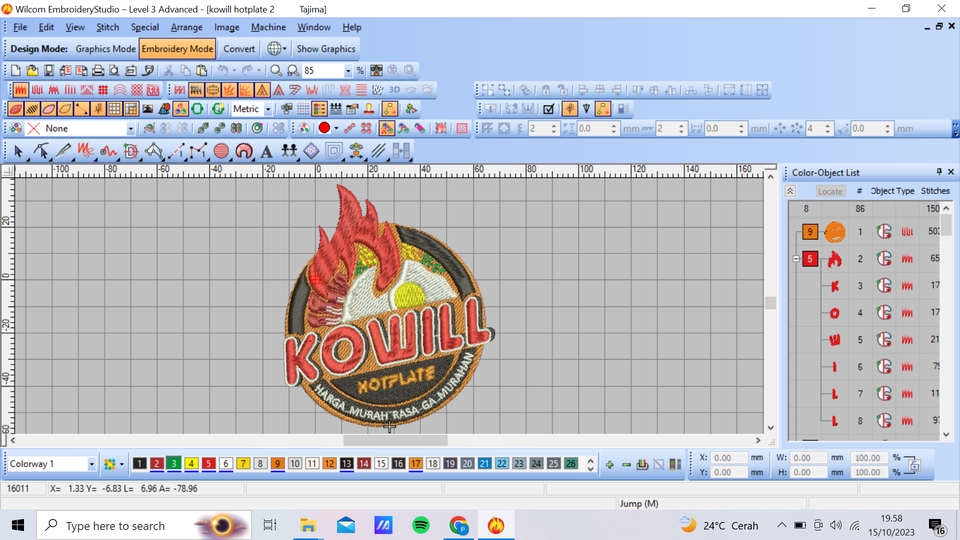Switch to Graphics Mode

coord(105,49)
